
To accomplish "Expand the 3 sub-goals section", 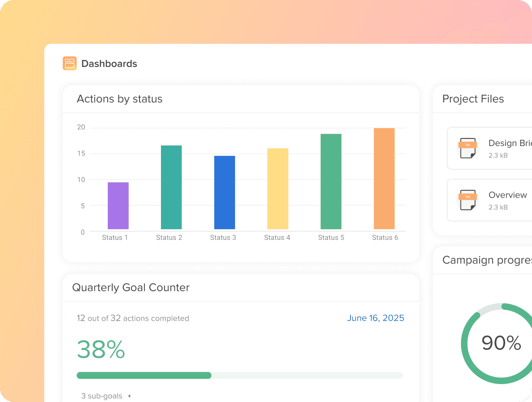I will click(x=102, y=396).
